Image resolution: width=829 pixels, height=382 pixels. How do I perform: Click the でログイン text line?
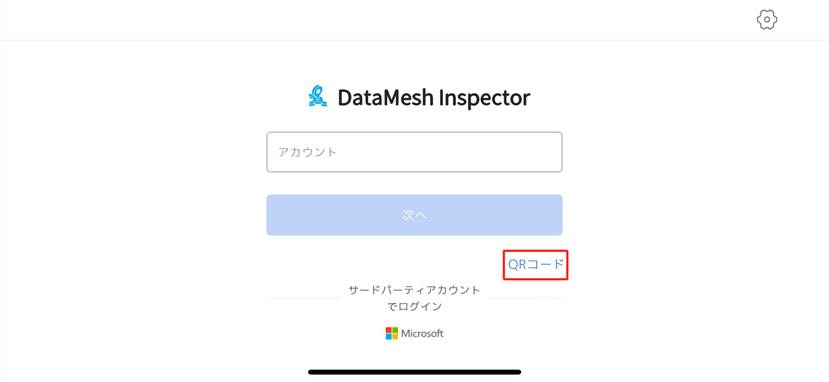tap(414, 306)
